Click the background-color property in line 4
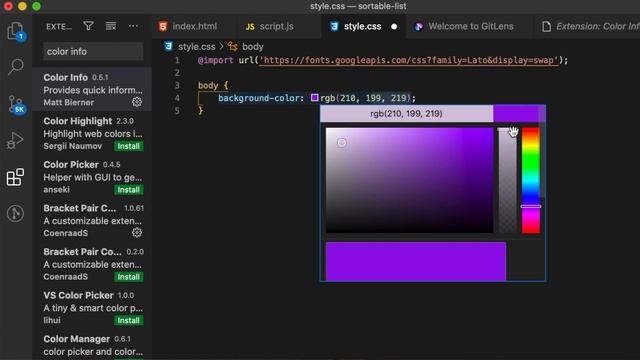This screenshot has height=360, width=640. [x=259, y=98]
